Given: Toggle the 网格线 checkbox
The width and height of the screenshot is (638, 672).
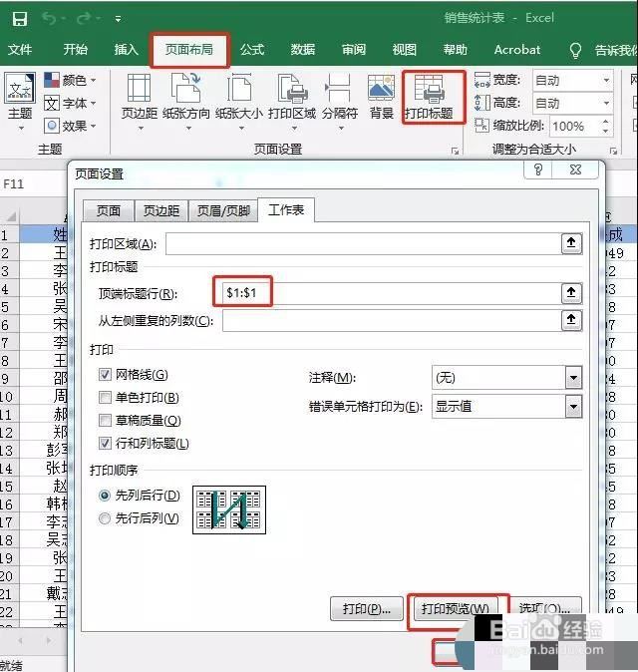Looking at the screenshot, I should click(105, 374).
